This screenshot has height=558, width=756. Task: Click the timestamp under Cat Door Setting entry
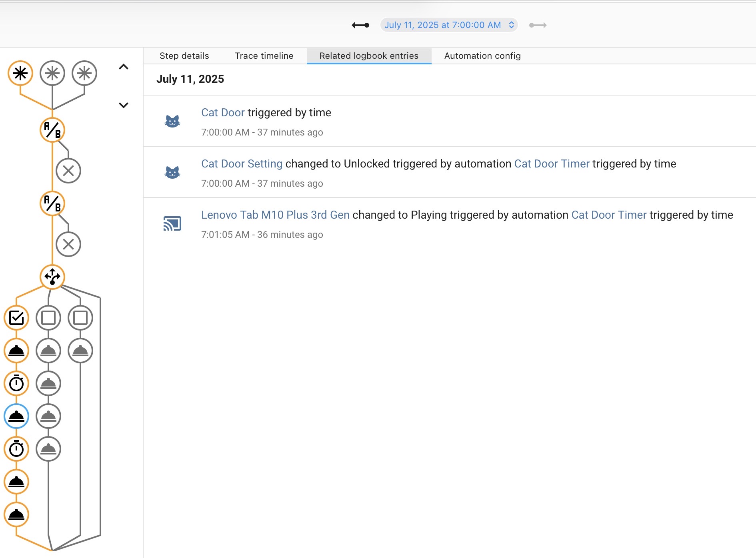[262, 183]
